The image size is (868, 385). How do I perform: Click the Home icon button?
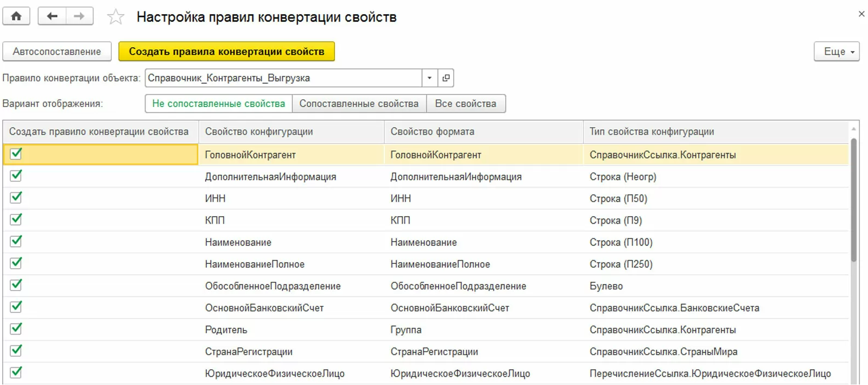[16, 16]
